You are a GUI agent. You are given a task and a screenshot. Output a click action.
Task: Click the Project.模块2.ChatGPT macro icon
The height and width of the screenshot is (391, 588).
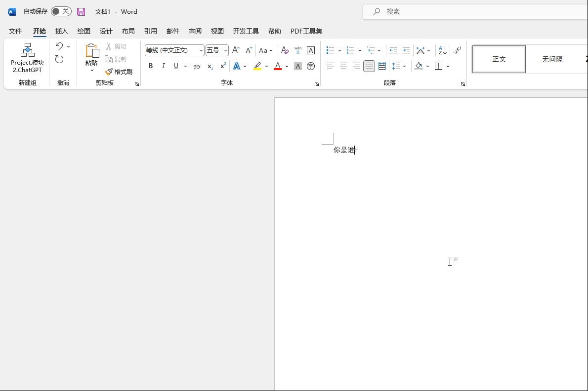[x=28, y=58]
